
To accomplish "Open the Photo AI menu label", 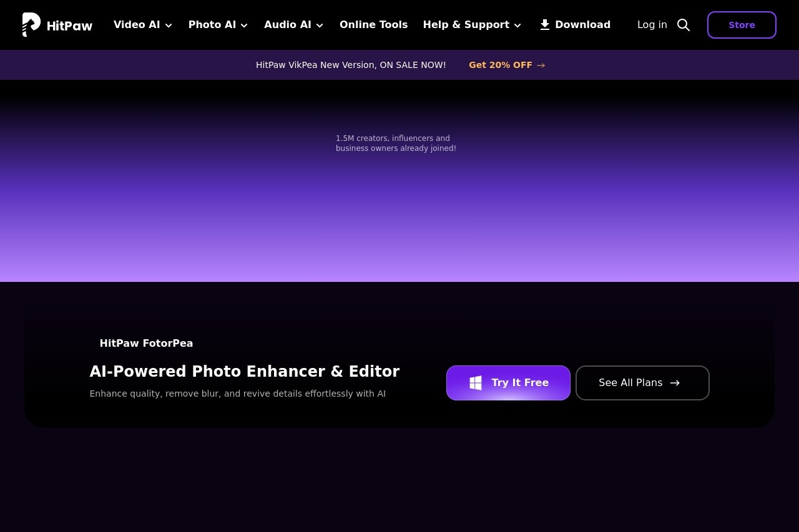I will click(x=212, y=25).
